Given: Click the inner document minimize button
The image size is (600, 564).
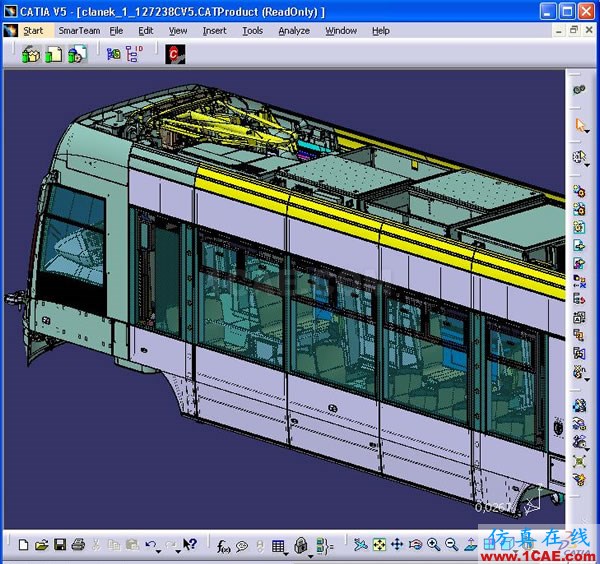Looking at the screenshot, I should point(559,31).
